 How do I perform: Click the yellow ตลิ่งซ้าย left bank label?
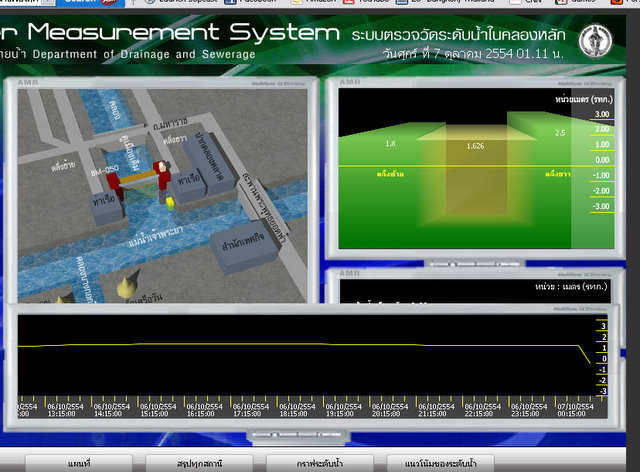[390, 174]
